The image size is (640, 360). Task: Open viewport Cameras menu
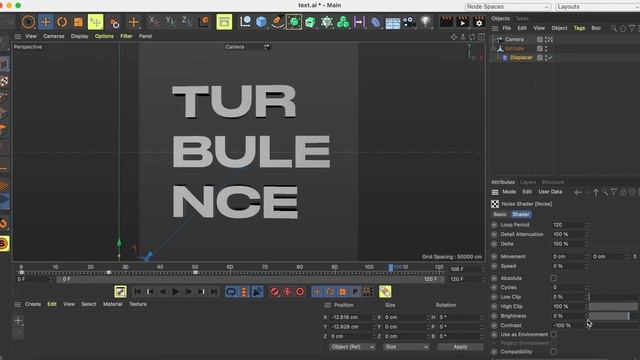click(53, 36)
